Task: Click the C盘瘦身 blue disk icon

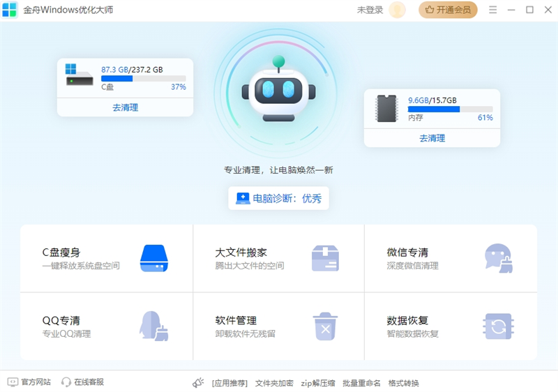Action: 153,258
